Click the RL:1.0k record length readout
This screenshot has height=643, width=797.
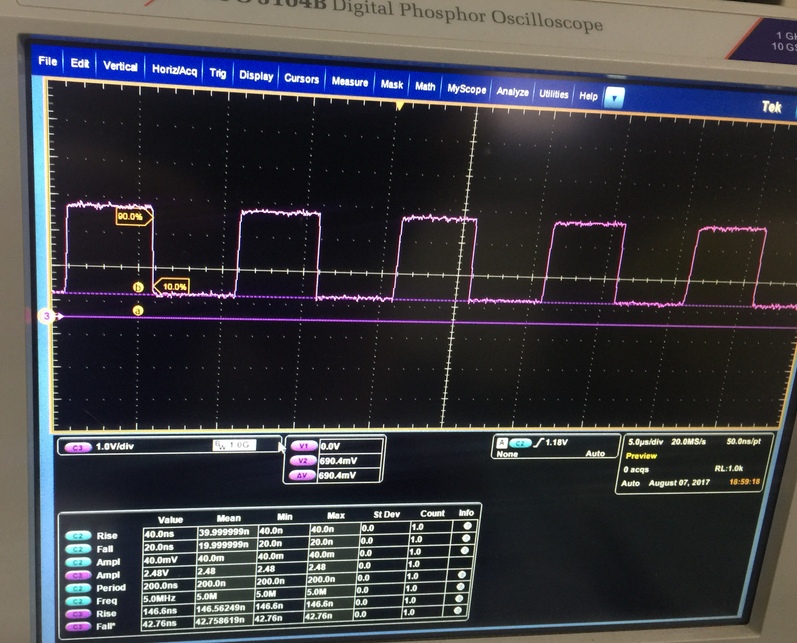pos(728,469)
